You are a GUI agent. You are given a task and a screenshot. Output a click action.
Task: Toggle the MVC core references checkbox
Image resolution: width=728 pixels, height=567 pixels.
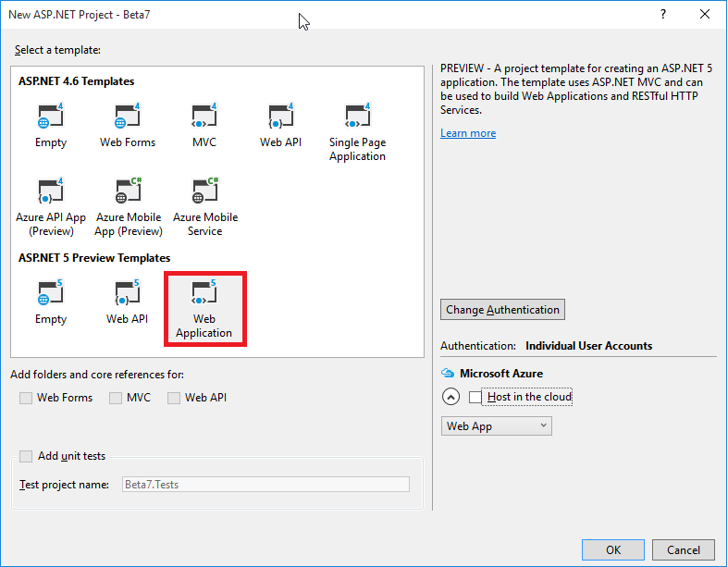point(116,398)
